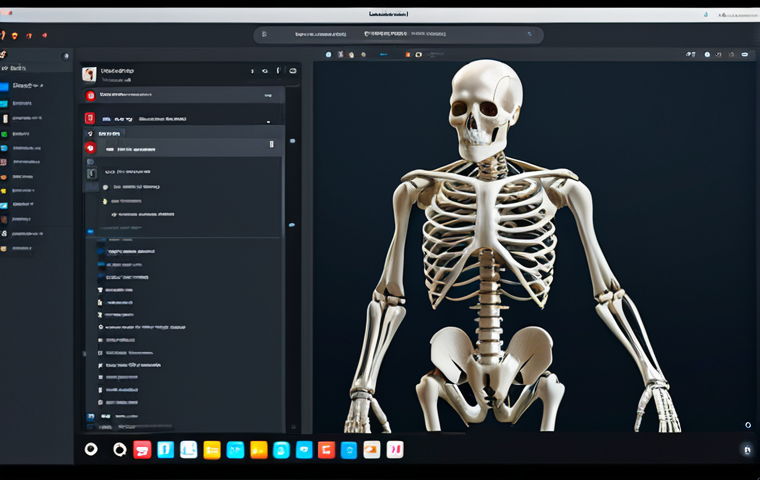760x480 pixels.
Task: Click the orange square icon in viewport toolbar
Action: click(x=408, y=55)
